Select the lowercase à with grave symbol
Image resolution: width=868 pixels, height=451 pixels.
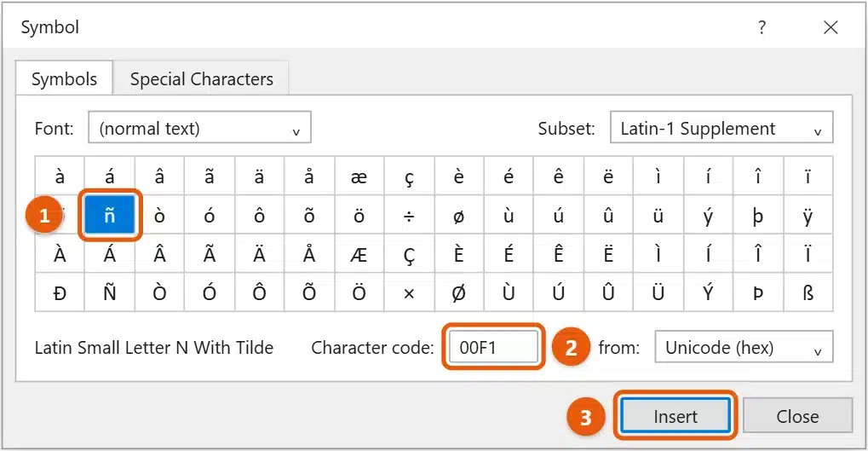(60, 176)
